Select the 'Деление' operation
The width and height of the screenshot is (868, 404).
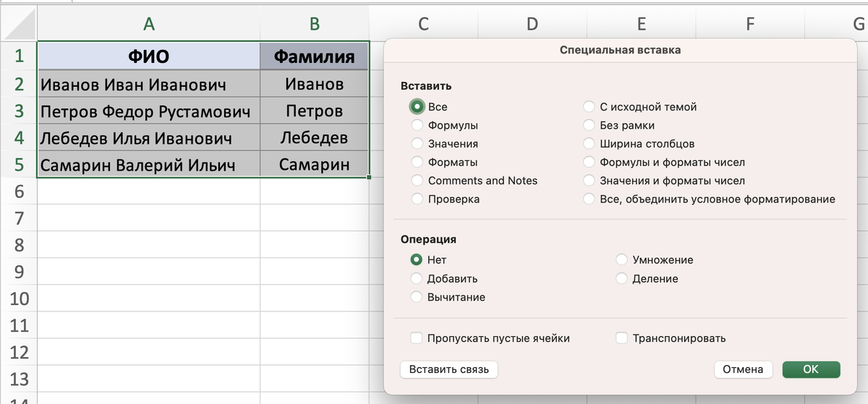pyautogui.click(x=622, y=278)
